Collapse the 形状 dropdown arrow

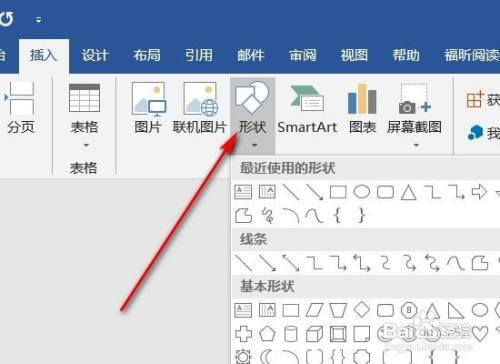(x=255, y=145)
